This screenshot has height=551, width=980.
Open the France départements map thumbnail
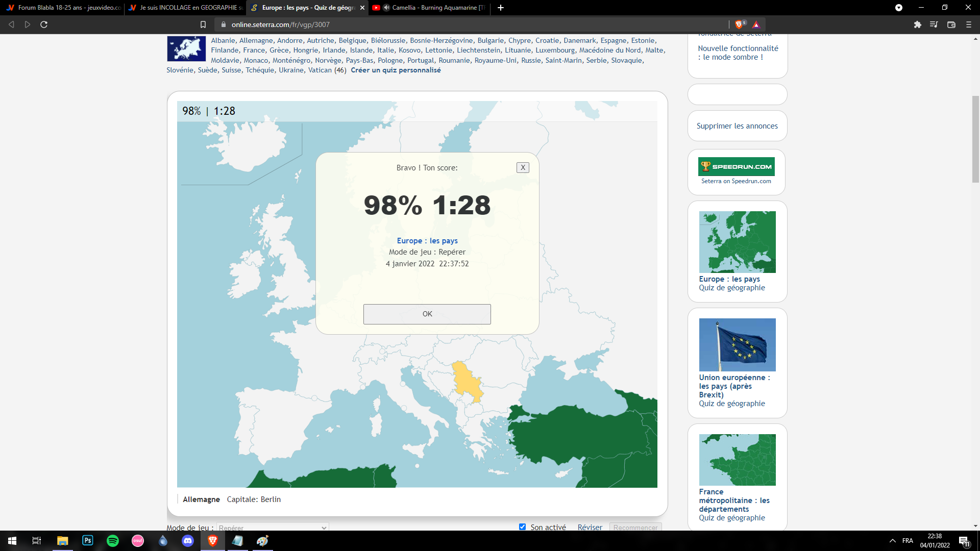[x=737, y=460]
